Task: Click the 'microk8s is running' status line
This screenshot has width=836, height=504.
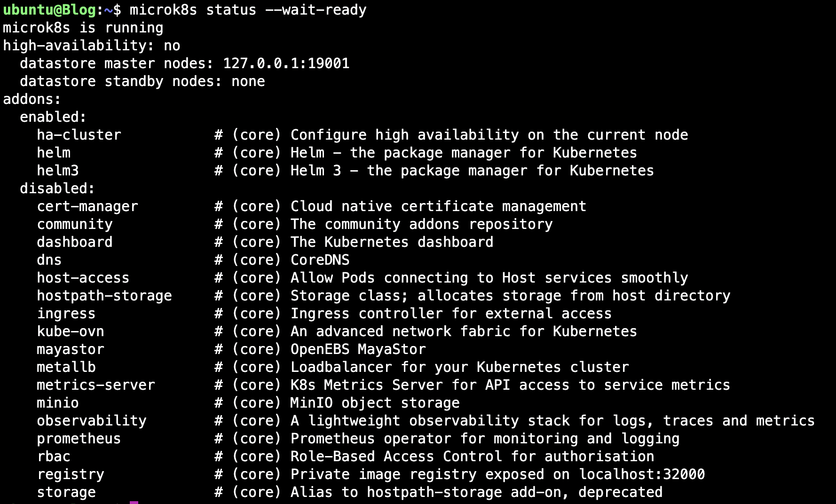Action: (83, 28)
